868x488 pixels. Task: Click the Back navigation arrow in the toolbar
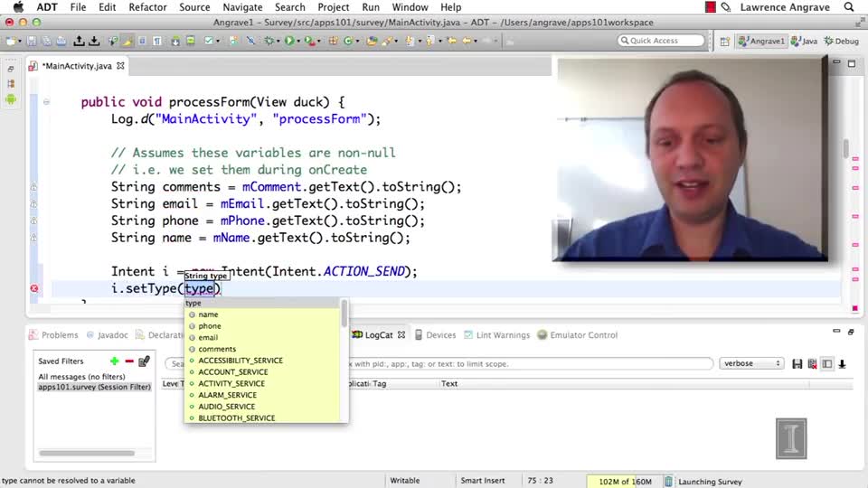click(467, 41)
